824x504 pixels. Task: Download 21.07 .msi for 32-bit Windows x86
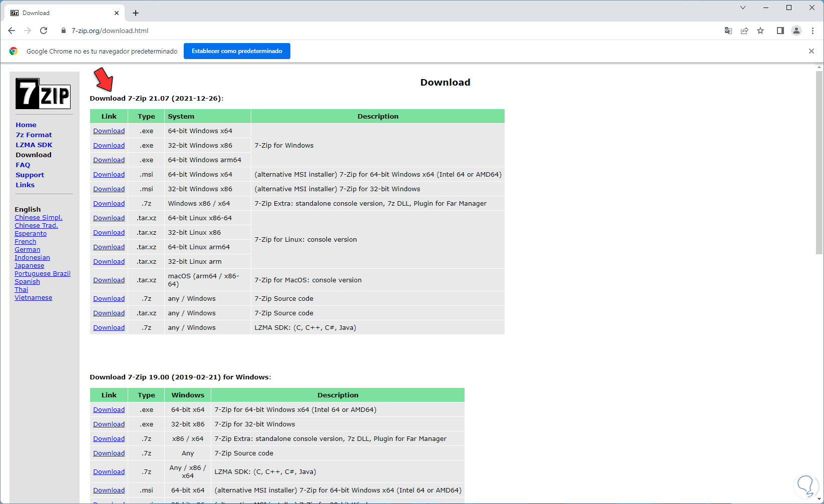click(x=109, y=189)
